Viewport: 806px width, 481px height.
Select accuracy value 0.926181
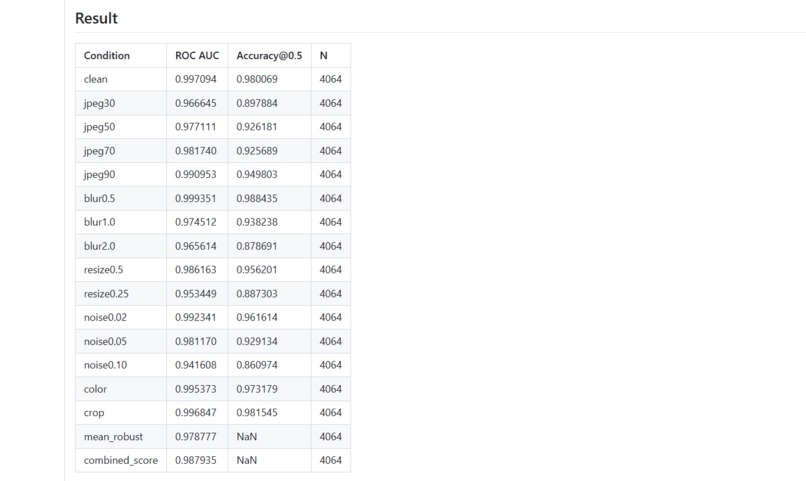point(257,127)
